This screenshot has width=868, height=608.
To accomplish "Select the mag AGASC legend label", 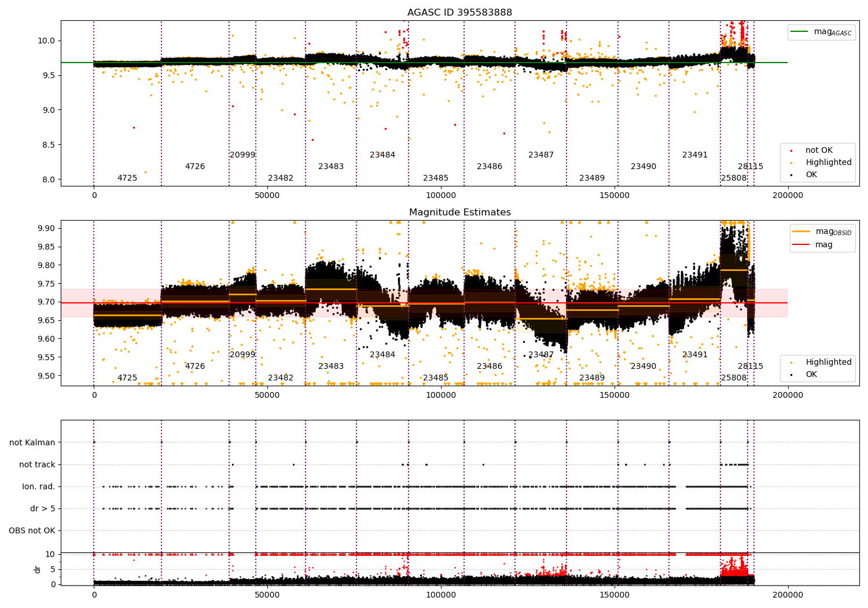I will [833, 32].
